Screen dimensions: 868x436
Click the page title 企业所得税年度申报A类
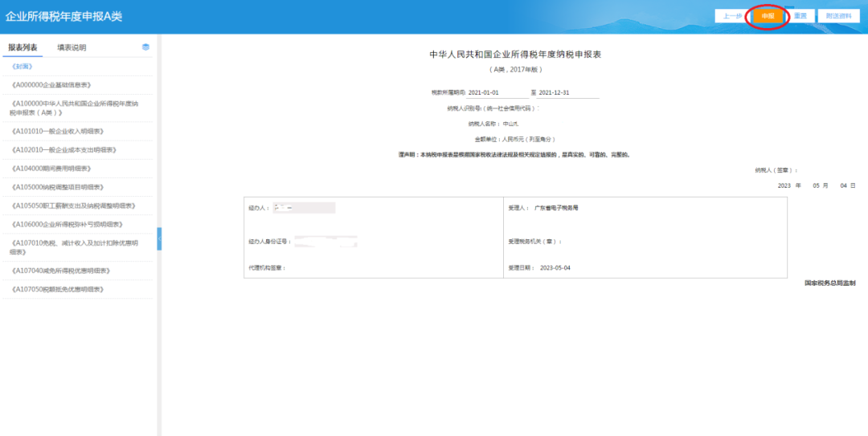point(63,17)
